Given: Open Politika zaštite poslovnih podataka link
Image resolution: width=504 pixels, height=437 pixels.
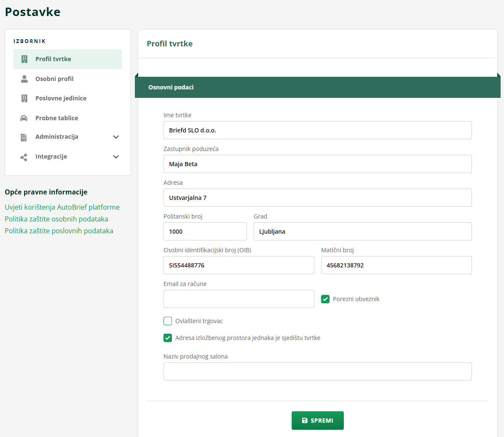Looking at the screenshot, I should (x=59, y=231).
